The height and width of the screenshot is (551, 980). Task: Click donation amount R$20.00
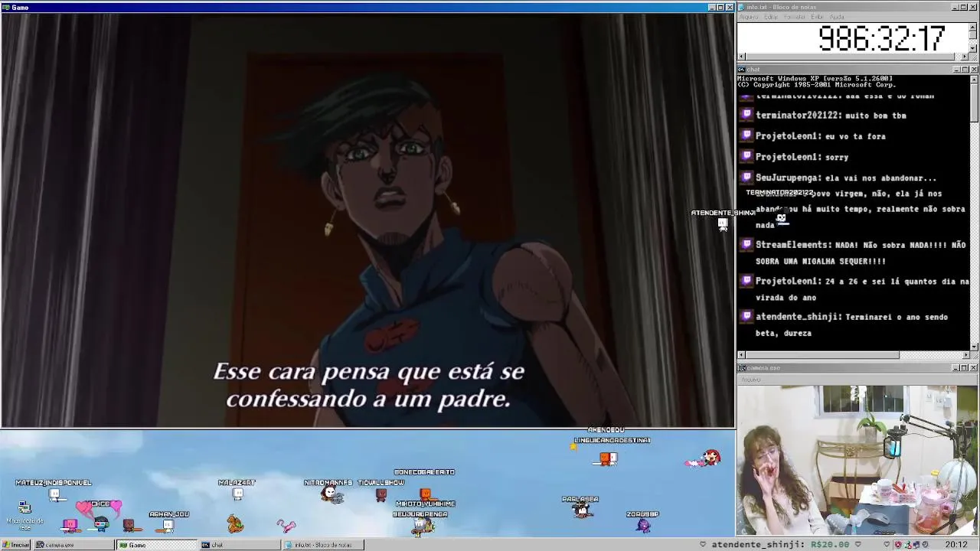point(831,545)
